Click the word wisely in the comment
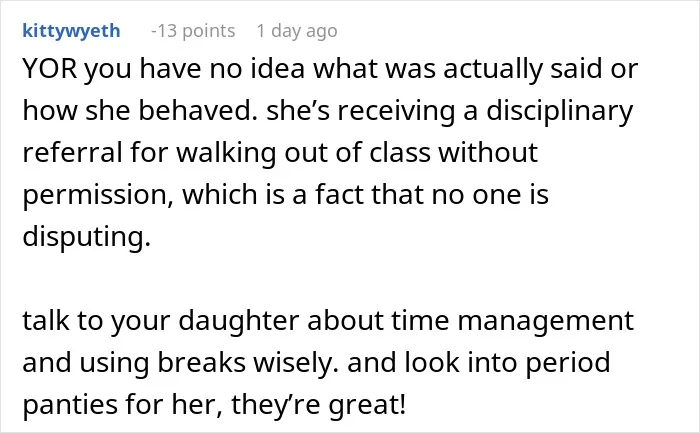The height and width of the screenshot is (433, 700). click(297, 363)
